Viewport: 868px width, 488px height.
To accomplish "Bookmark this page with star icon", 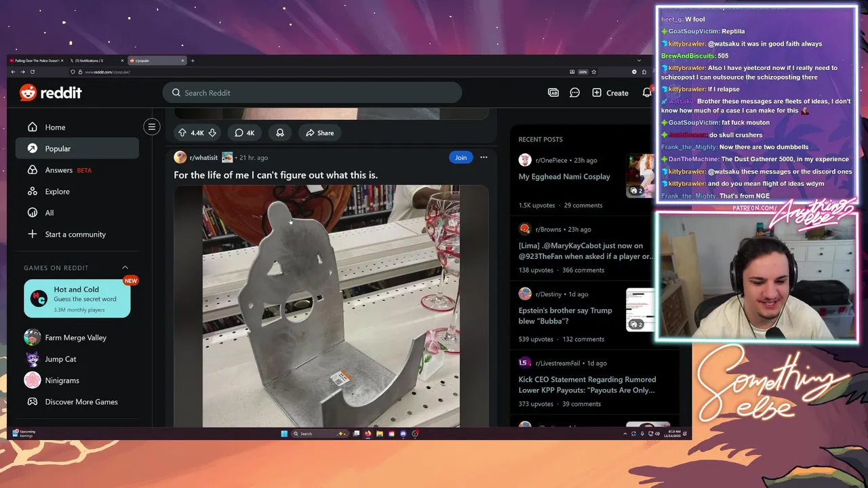I will [594, 72].
